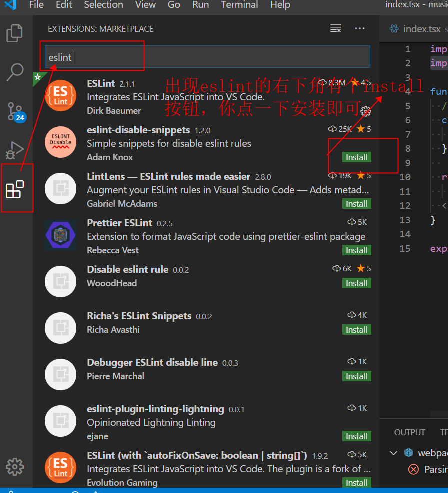Screen dimensions: 448x493
Task: Open the Run and Debug view
Action: coord(15,150)
